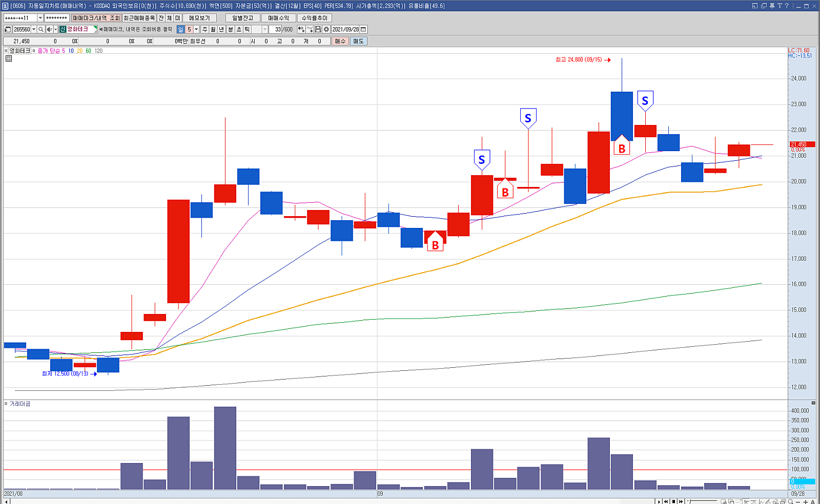Select the 주 (weekly) period toggle
Image resolution: width=820 pixels, height=504 pixels.
(x=205, y=30)
